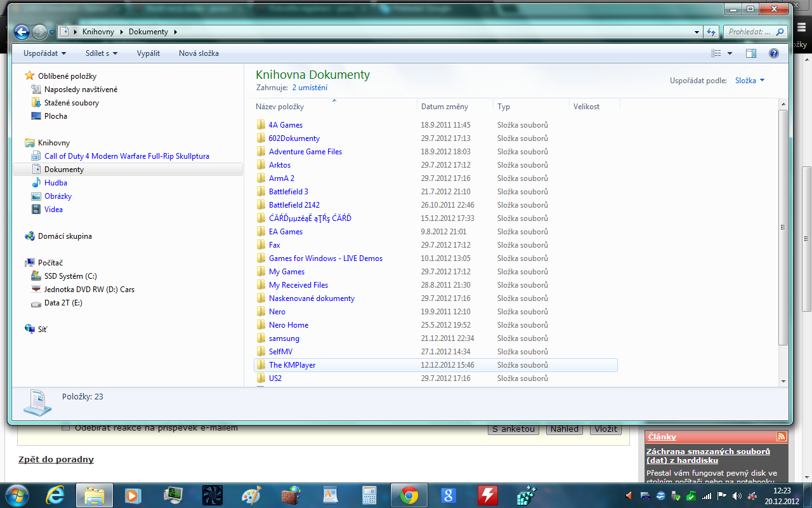Select 'The KMPlayer' folder row
The image size is (812, 508).
tap(435, 365)
